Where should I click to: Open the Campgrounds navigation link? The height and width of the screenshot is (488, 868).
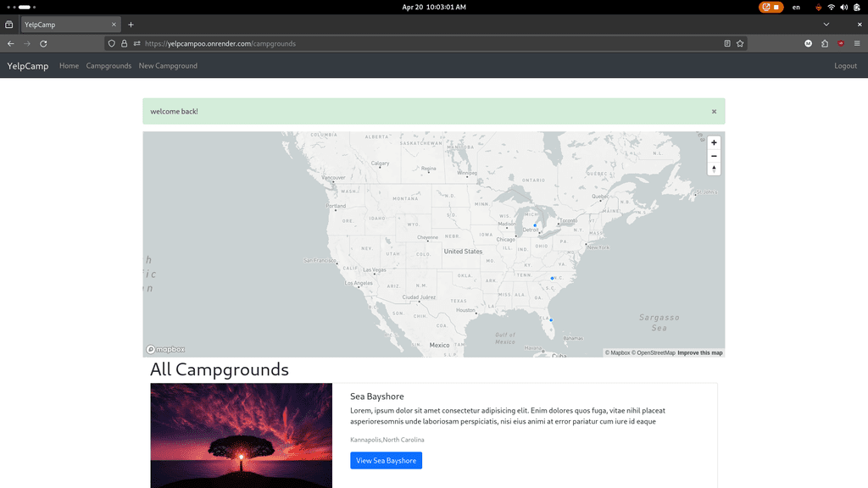(x=108, y=66)
